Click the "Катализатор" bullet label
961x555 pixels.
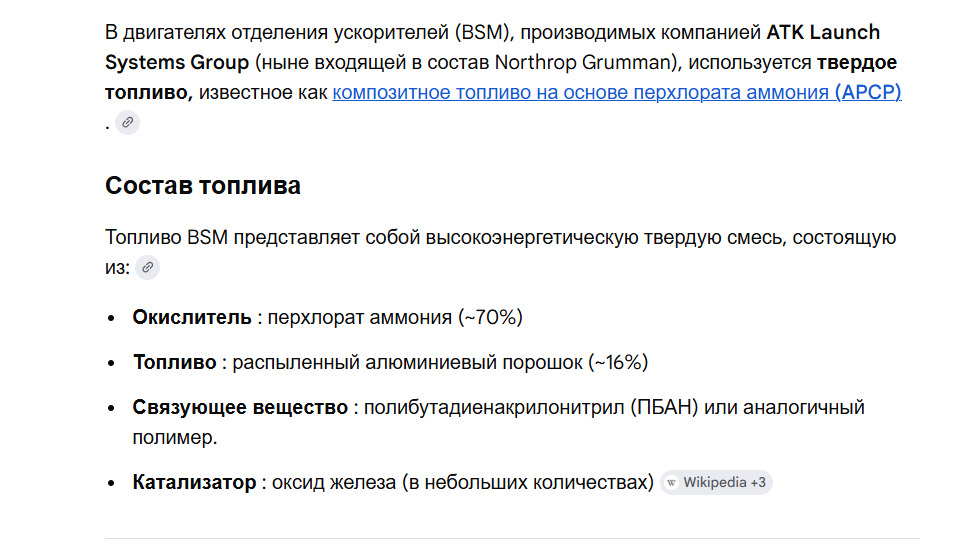194,483
